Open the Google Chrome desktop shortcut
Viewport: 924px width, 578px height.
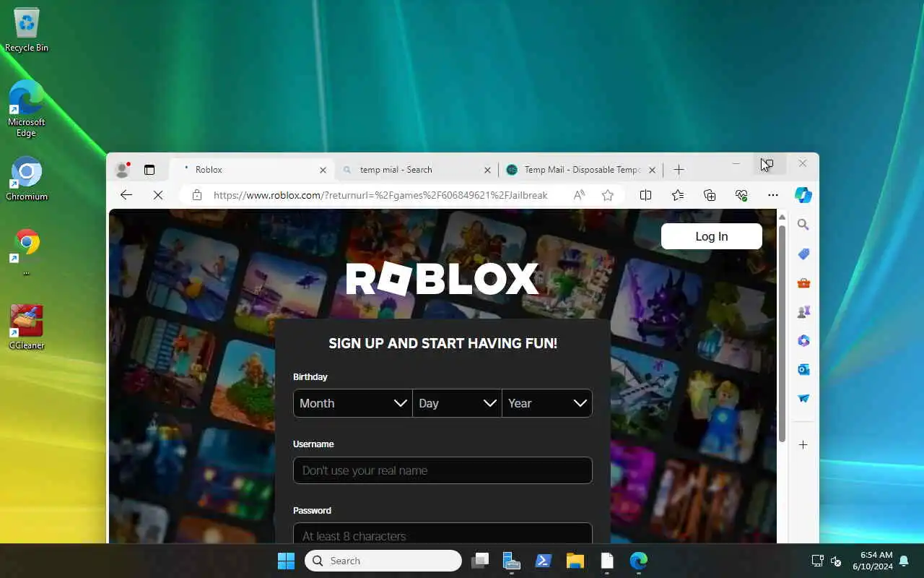point(27,253)
